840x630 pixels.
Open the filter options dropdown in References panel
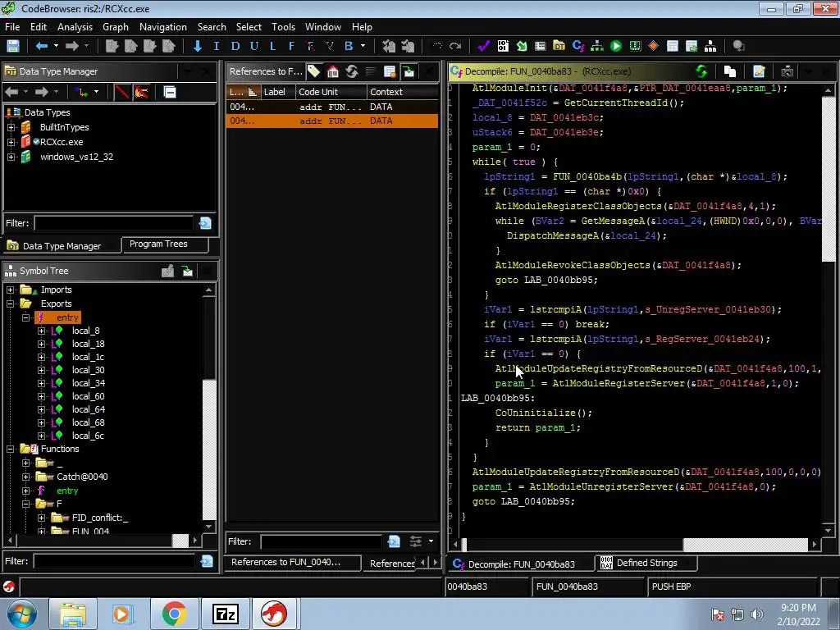431,541
